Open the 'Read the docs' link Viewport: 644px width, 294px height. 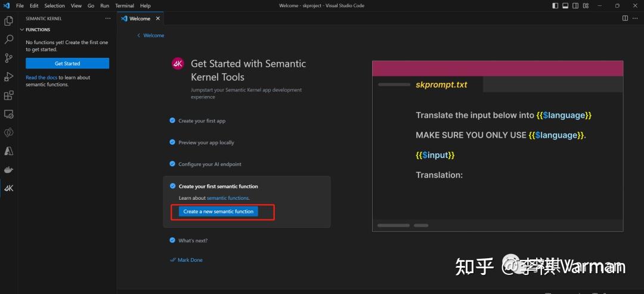coord(42,77)
